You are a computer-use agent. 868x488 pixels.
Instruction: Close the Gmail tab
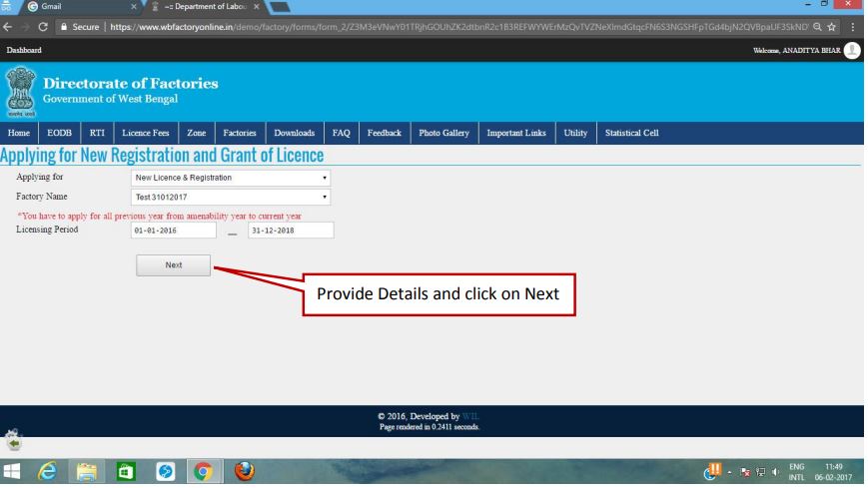[x=134, y=7]
